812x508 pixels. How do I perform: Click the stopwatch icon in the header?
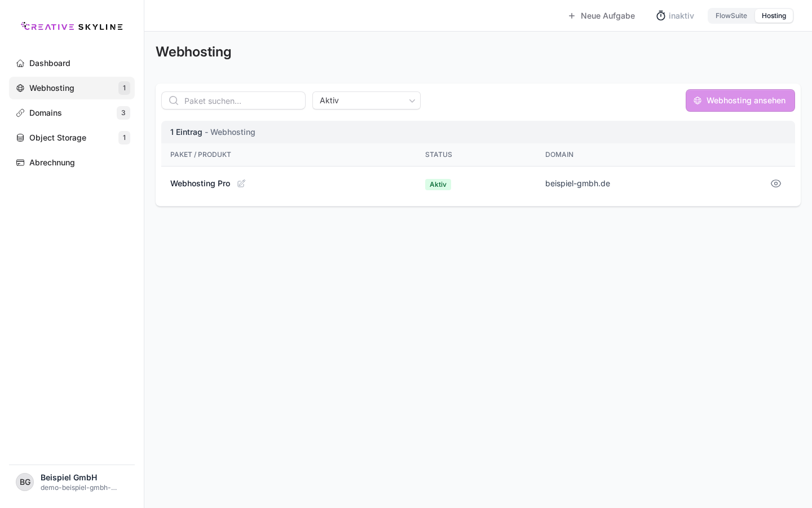pos(661,16)
